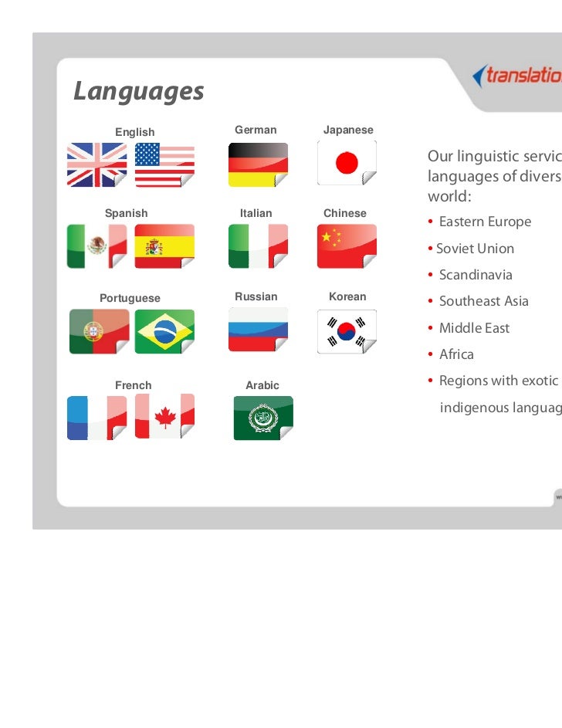Select the Russian flag icon
The width and height of the screenshot is (562, 728).
point(258,329)
